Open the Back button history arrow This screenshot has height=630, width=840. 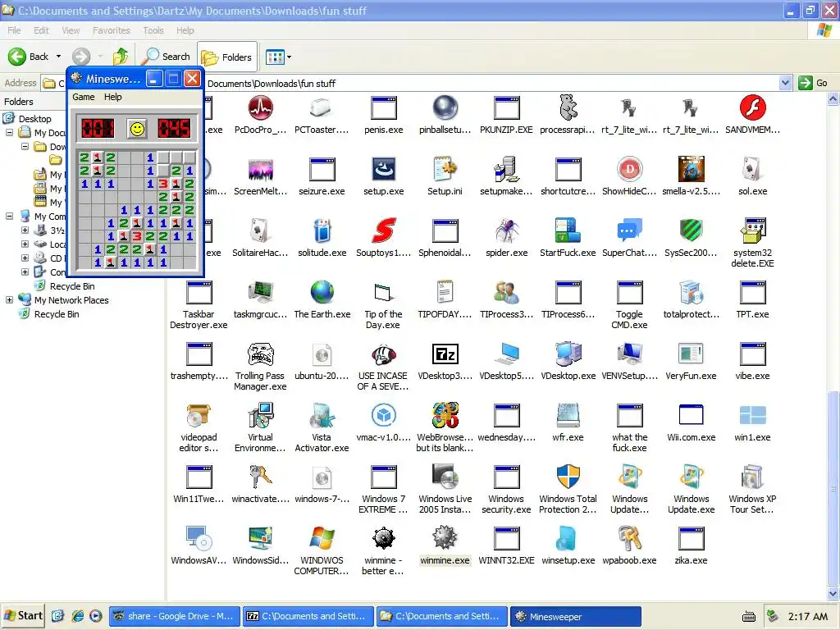click(x=58, y=57)
